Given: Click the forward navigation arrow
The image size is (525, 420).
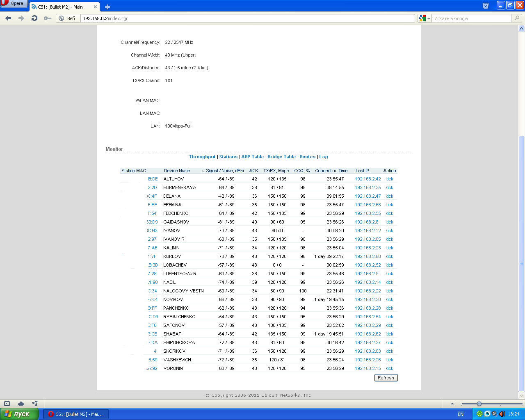Looking at the screenshot, I should (x=21, y=18).
